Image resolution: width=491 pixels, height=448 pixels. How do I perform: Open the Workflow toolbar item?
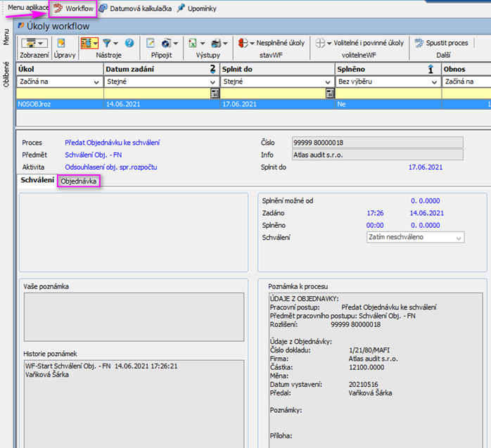pyautogui.click(x=73, y=8)
